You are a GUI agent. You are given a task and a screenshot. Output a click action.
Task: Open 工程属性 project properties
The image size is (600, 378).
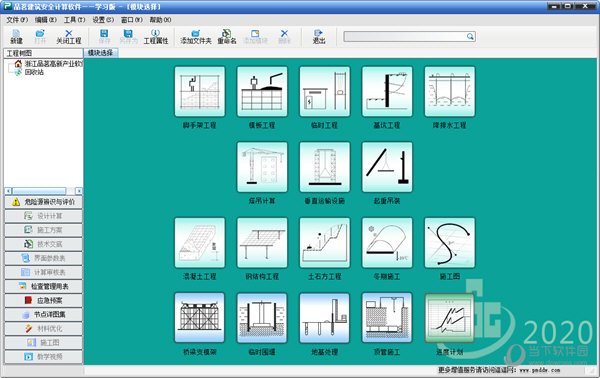pyautogui.click(x=156, y=37)
